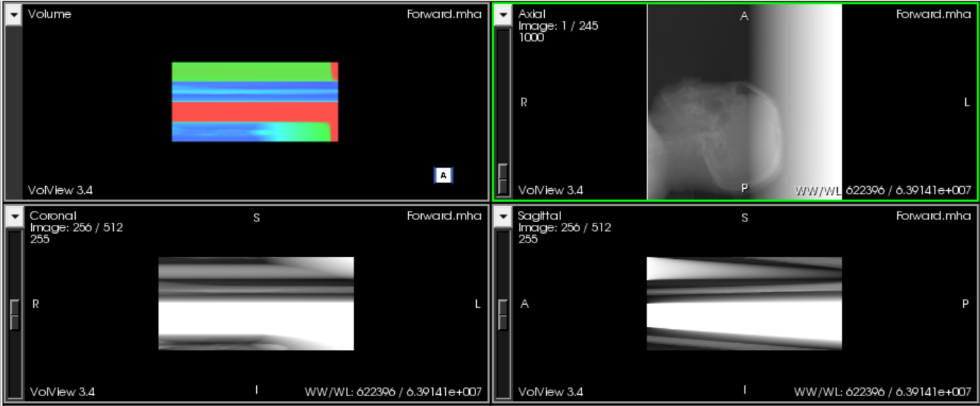
Task: Click the 'R' marker in Axial view
Action: tap(524, 103)
